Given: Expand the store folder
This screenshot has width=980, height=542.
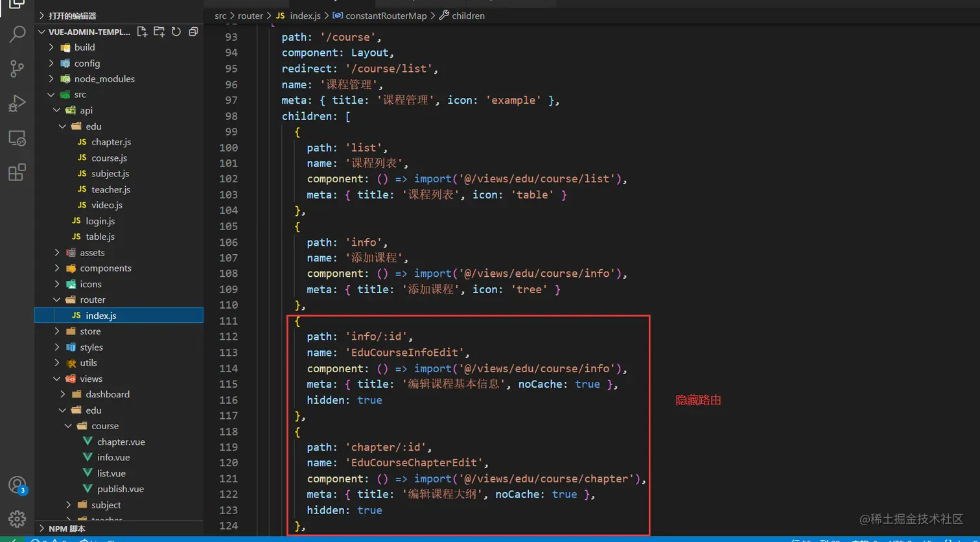Looking at the screenshot, I should [119, 331].
